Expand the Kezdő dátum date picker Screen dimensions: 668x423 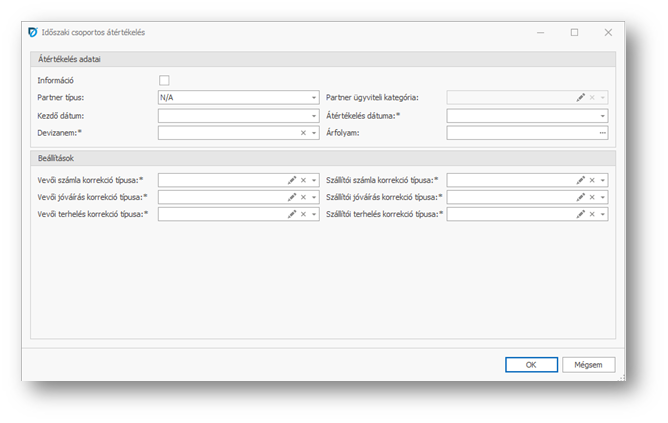click(x=314, y=115)
